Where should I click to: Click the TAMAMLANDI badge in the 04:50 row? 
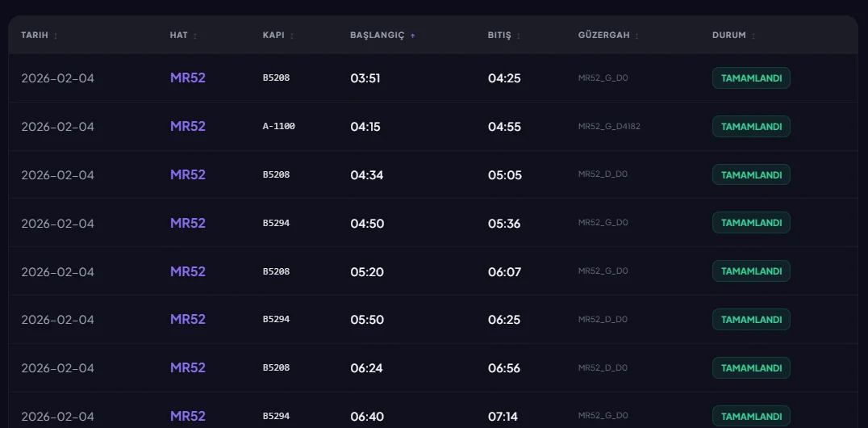[x=751, y=223]
